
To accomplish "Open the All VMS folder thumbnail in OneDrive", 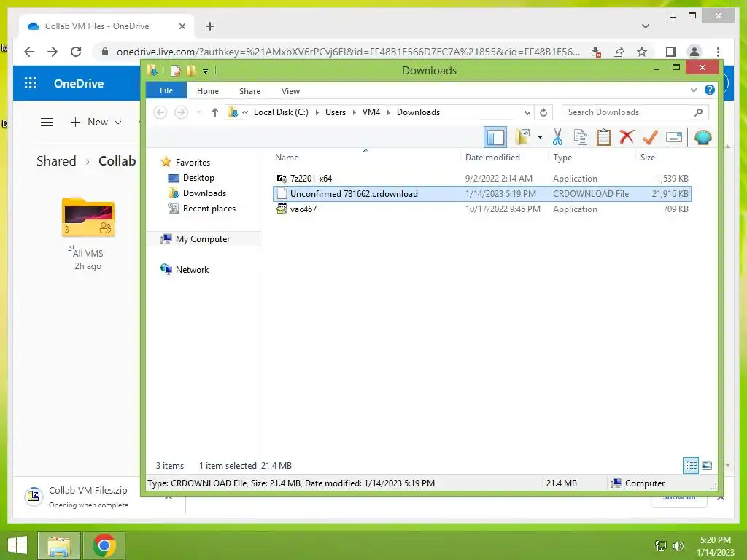I will pyautogui.click(x=88, y=217).
